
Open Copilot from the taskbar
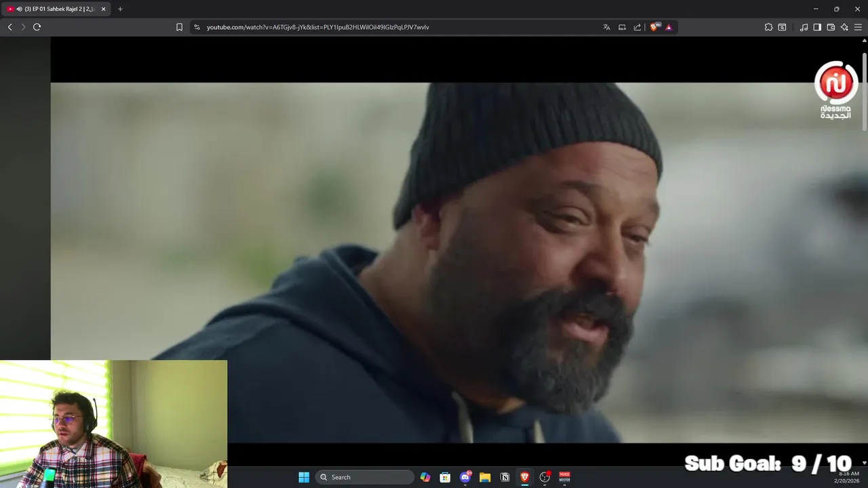click(425, 477)
